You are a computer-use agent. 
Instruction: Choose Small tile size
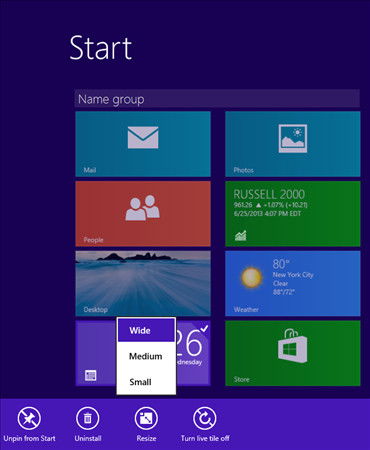point(146,382)
